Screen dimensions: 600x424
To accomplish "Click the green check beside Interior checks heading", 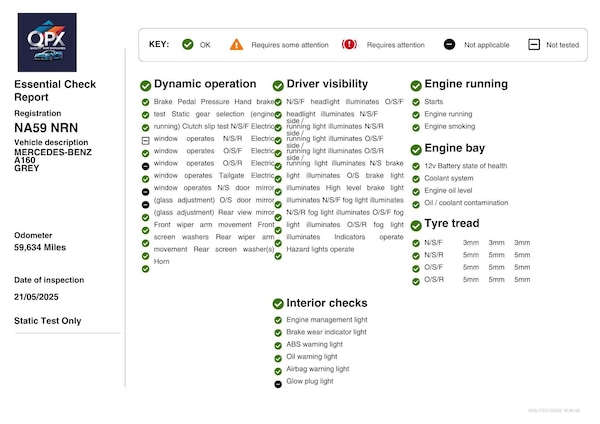I will point(278,303).
